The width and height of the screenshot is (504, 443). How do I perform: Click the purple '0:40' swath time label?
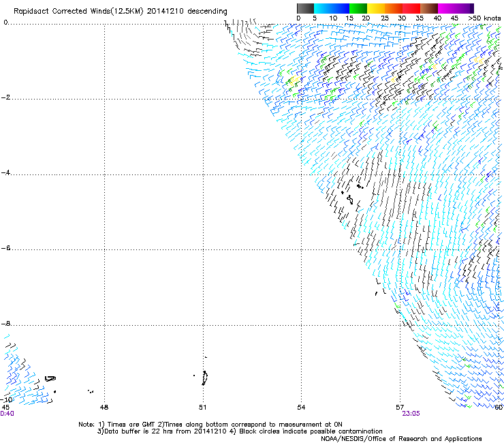point(7,414)
